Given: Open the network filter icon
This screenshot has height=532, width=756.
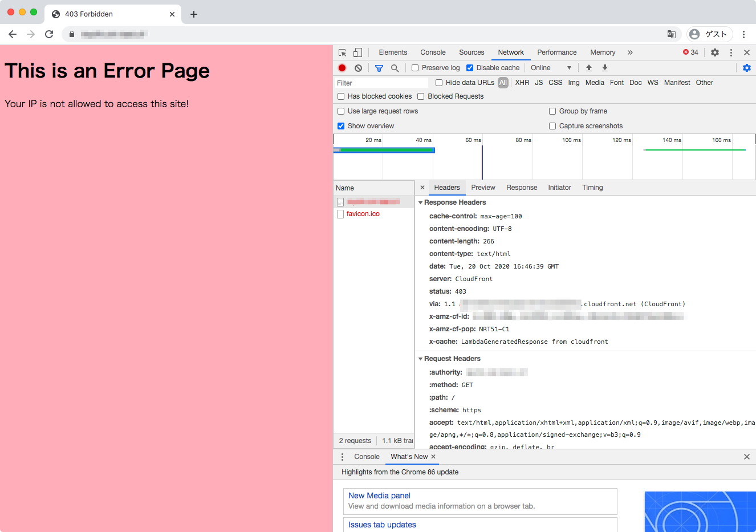Looking at the screenshot, I should click(x=379, y=67).
